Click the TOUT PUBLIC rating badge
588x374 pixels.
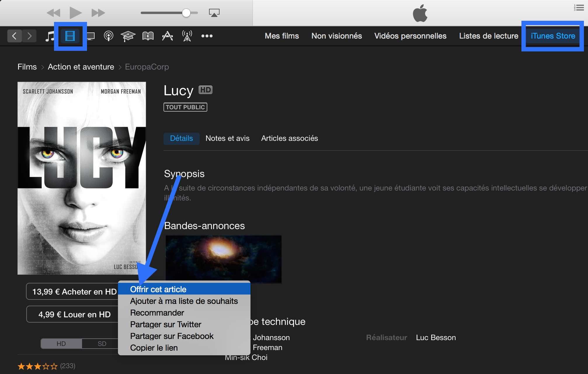tap(185, 107)
